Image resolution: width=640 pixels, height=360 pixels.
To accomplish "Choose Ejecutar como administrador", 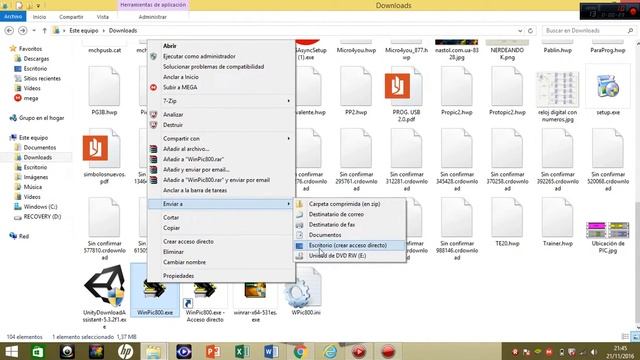I will click(x=221, y=56).
